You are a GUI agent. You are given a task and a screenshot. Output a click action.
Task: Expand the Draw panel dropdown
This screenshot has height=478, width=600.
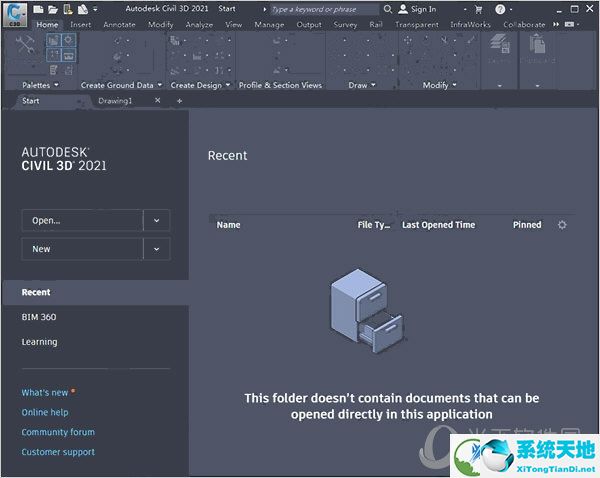tap(373, 85)
